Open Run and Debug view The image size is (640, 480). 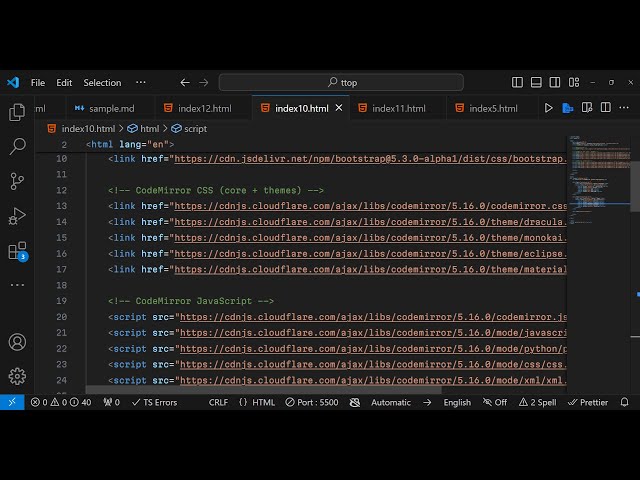tap(17, 216)
